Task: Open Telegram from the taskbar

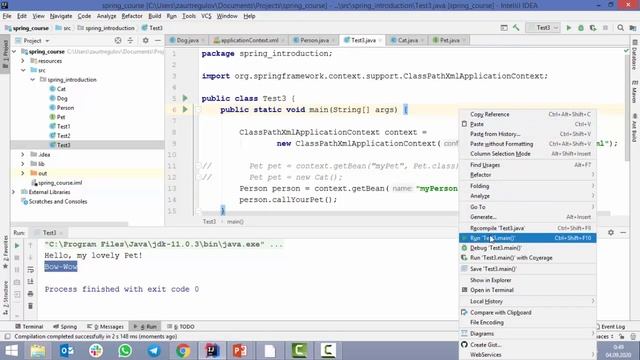Action: [154, 351]
